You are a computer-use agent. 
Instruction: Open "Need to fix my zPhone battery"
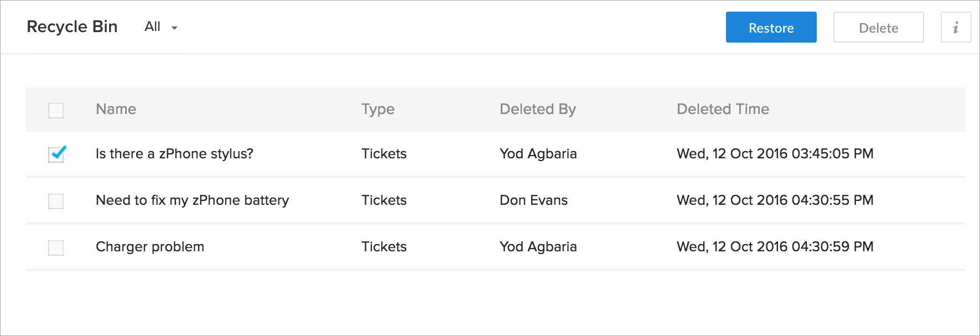[192, 200]
